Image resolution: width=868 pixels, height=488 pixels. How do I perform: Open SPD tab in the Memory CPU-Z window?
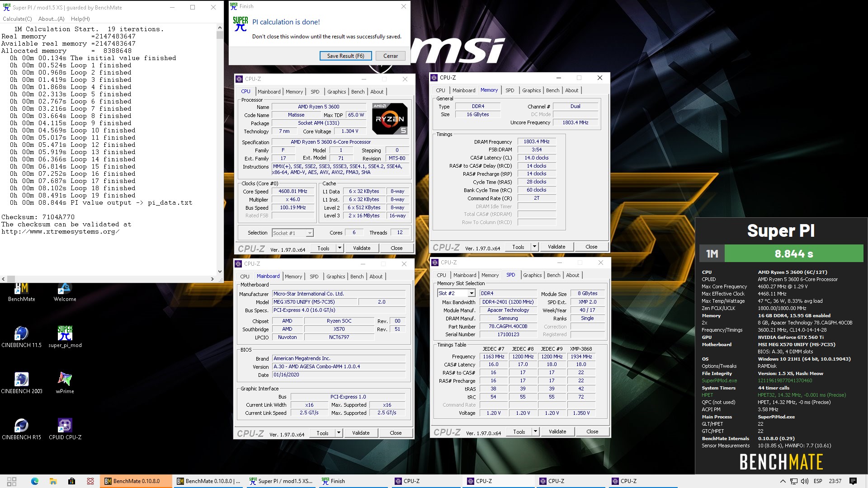pyautogui.click(x=509, y=90)
